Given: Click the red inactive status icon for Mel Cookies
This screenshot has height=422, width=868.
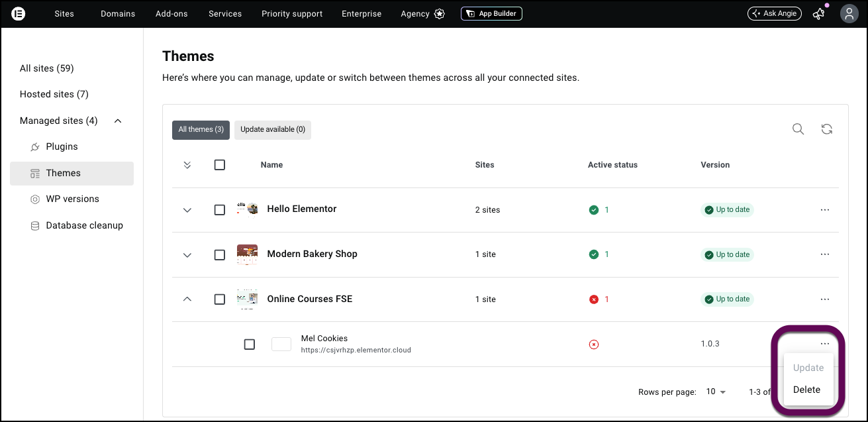Looking at the screenshot, I should (594, 344).
